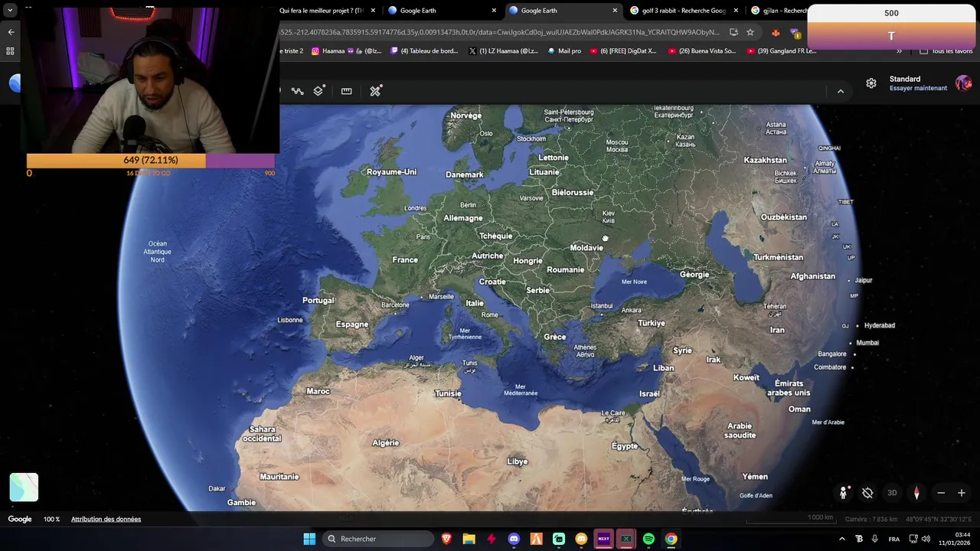Open the Google account avatar
Image resolution: width=980 pixels, height=551 pixels.
(x=963, y=83)
